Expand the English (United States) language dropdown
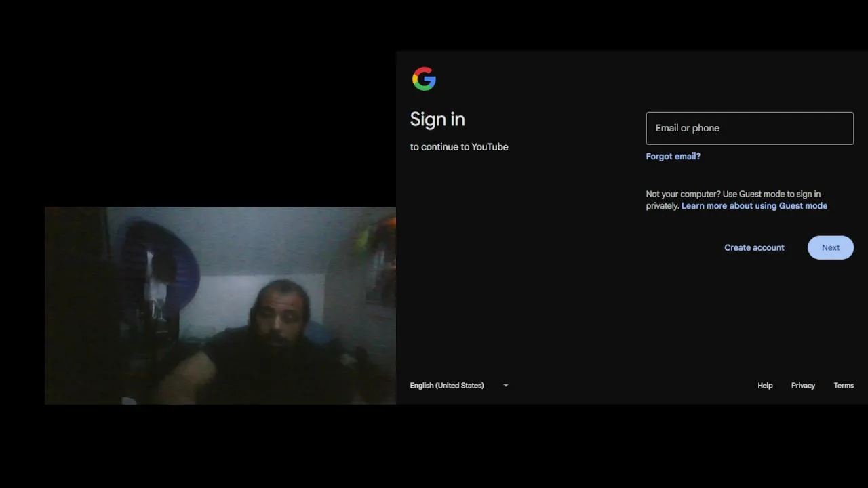The image size is (868, 488). pyautogui.click(x=459, y=385)
